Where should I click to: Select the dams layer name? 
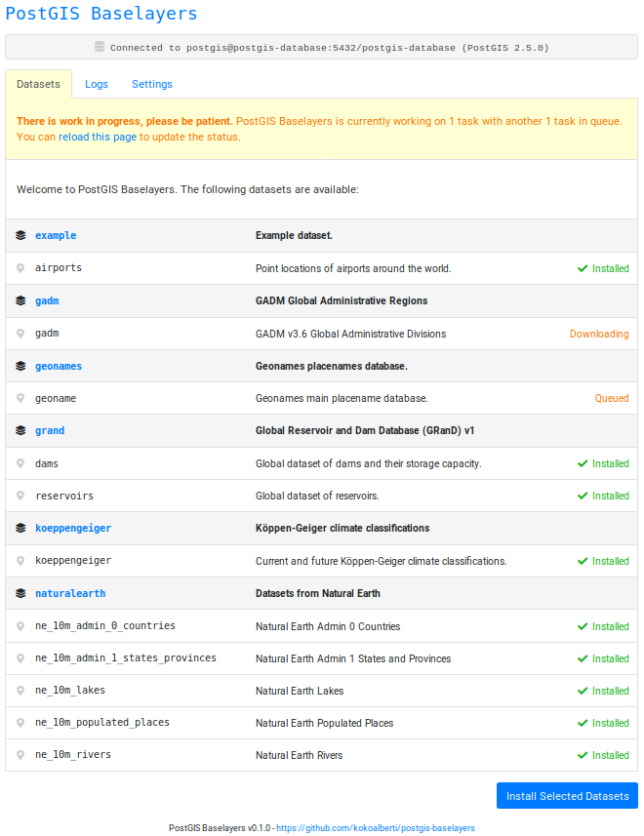pyautogui.click(x=47, y=464)
